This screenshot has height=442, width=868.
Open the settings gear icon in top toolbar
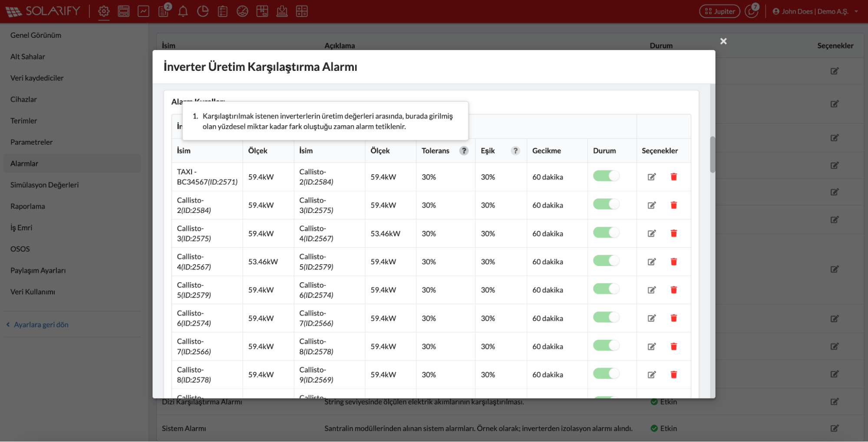point(104,11)
